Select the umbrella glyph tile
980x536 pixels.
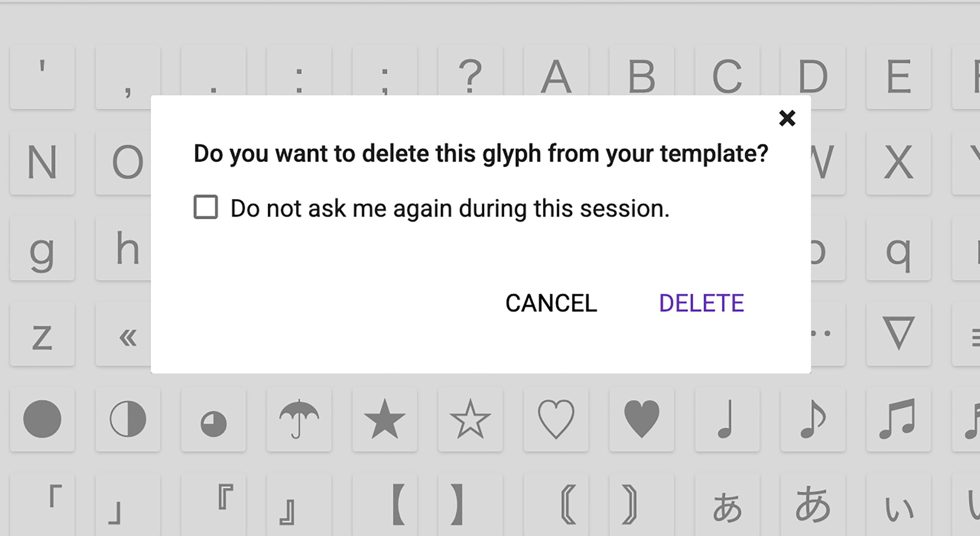click(299, 419)
